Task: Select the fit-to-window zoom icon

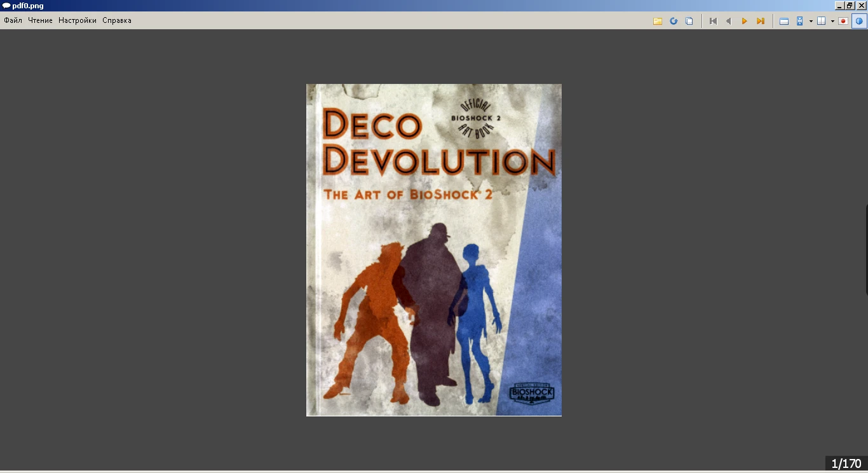Action: [800, 20]
